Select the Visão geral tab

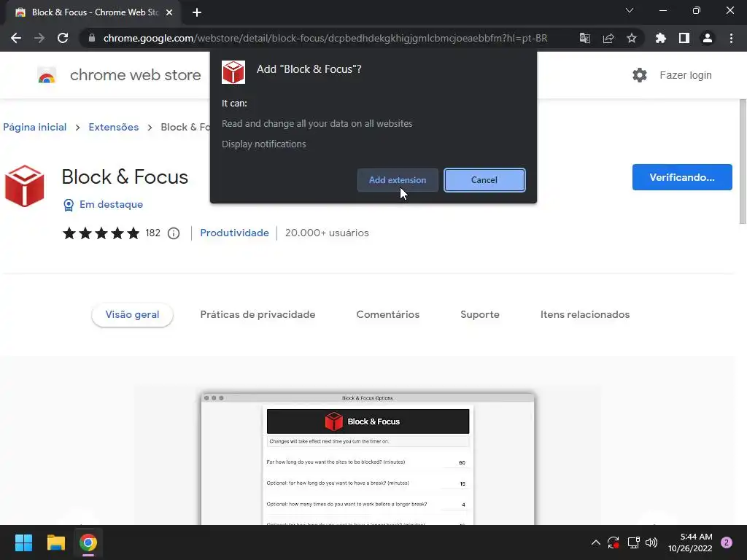[x=133, y=315]
